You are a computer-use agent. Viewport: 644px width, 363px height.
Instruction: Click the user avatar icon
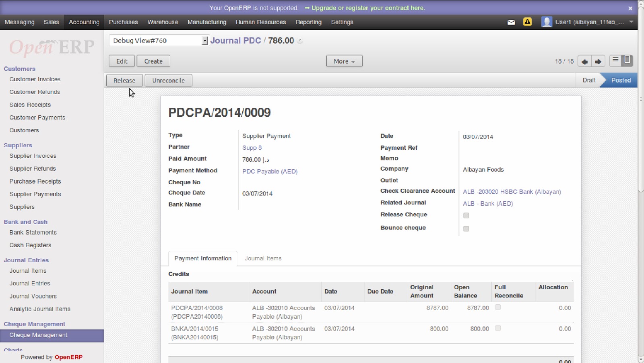point(547,22)
